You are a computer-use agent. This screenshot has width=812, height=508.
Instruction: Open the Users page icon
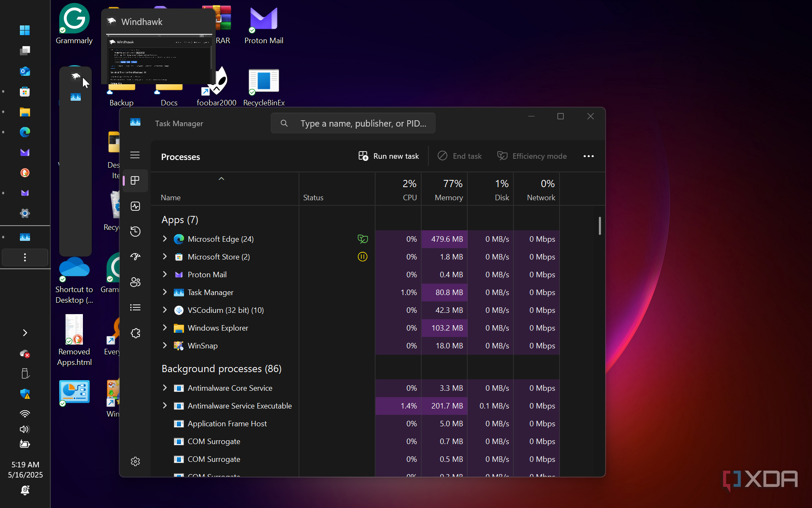(x=135, y=282)
